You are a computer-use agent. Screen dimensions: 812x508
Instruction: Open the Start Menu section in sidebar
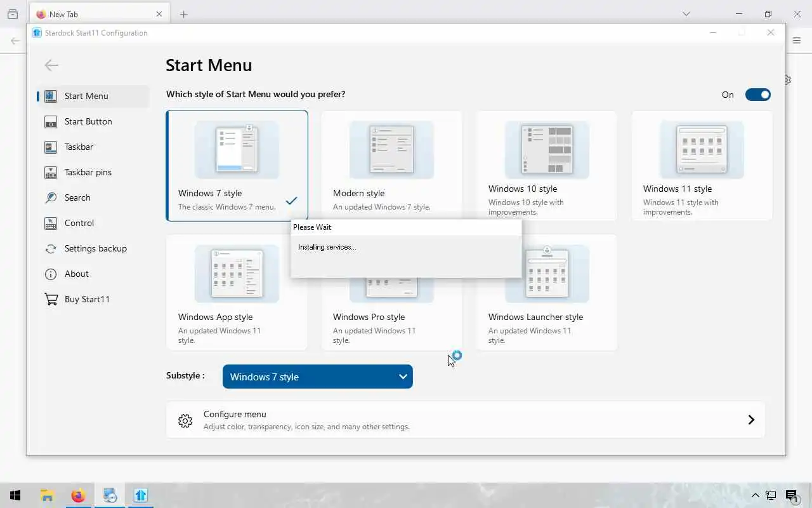(93, 96)
